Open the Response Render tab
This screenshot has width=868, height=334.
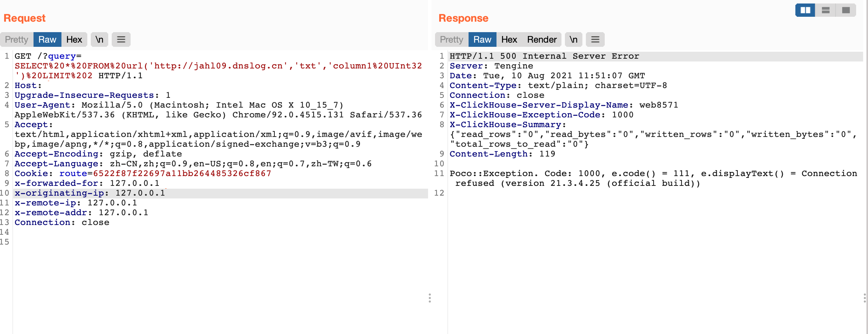pyautogui.click(x=542, y=39)
